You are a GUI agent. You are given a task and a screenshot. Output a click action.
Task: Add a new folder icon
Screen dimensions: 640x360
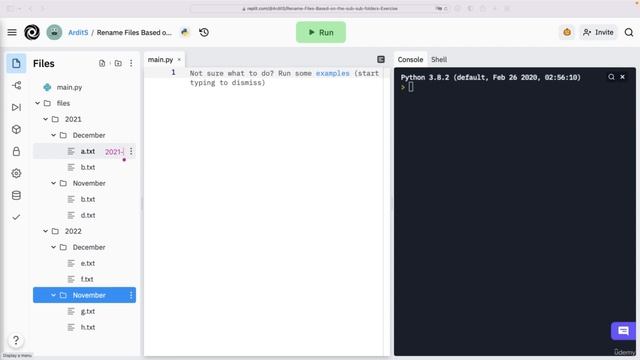pos(118,63)
